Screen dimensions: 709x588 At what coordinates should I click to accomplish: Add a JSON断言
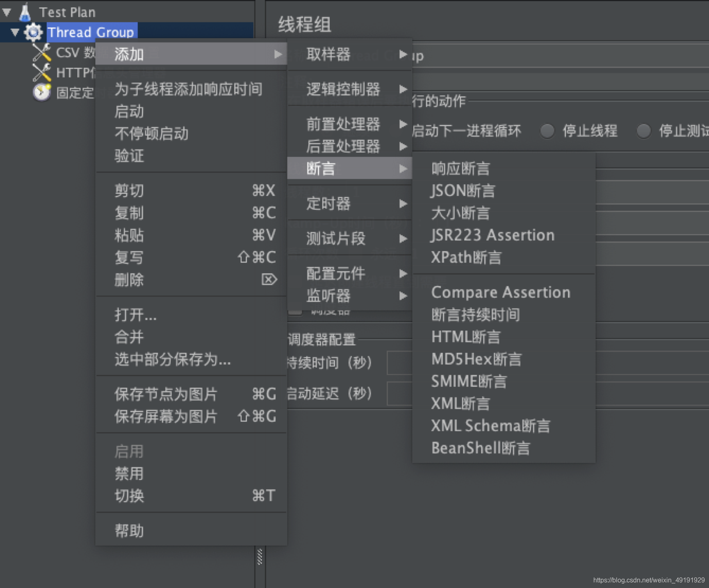[504, 191]
